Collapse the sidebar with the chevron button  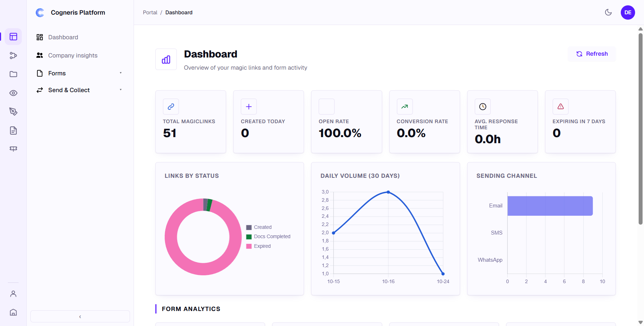pos(80,316)
